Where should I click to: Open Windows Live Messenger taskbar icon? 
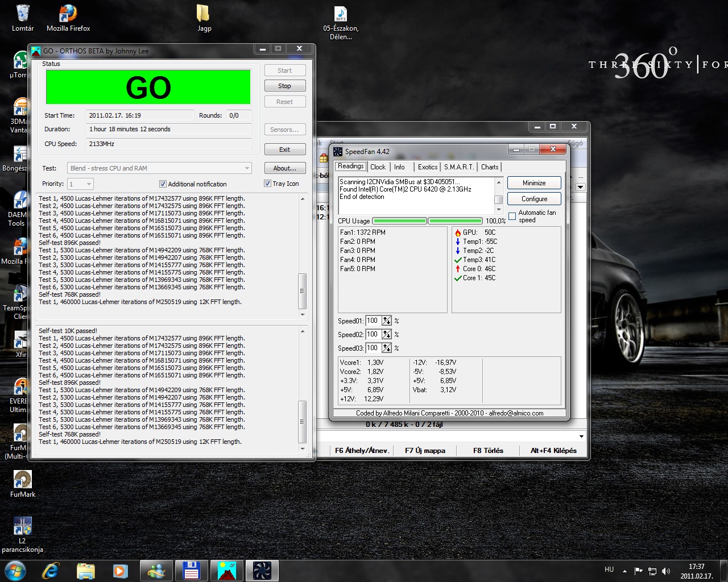point(156,570)
